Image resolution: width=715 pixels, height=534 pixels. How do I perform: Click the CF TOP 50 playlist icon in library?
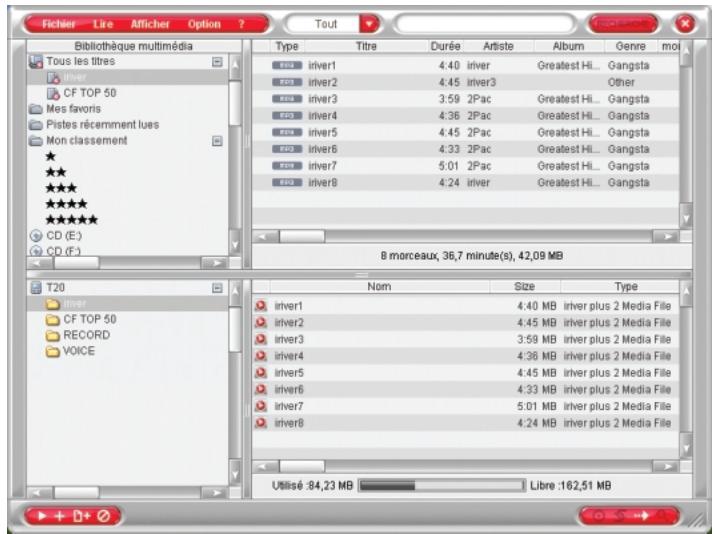pyautogui.click(x=53, y=93)
